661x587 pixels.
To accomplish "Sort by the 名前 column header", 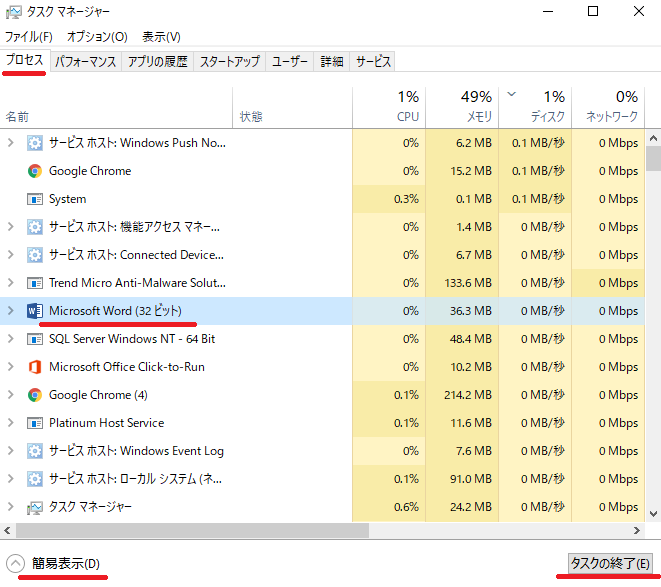I will pyautogui.click(x=116, y=108).
